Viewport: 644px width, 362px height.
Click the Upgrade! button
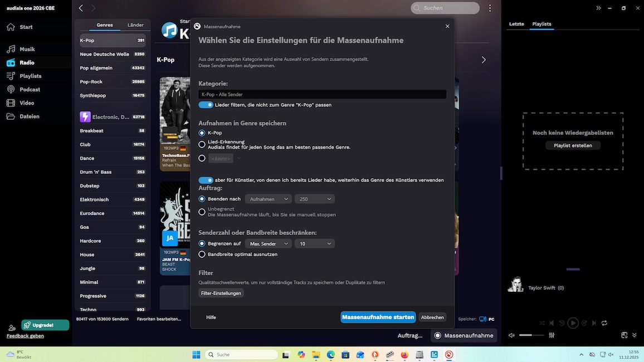[45, 325]
